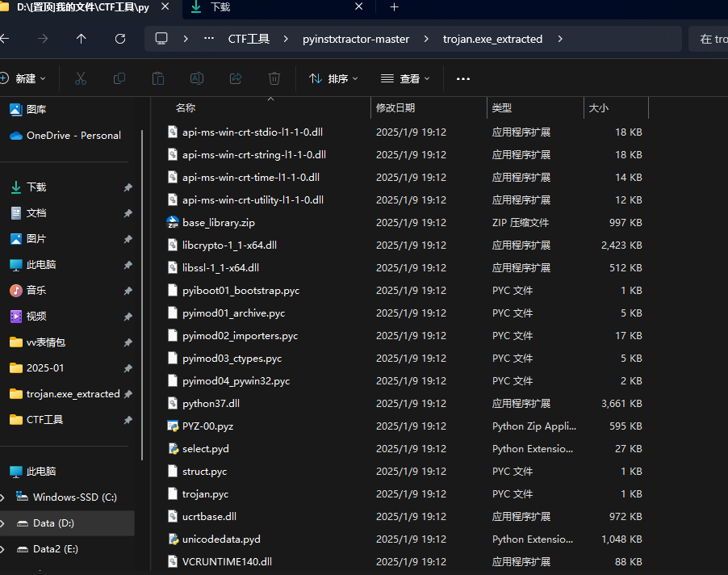
Task: Click the Share icon in toolbar
Action: [x=236, y=78]
